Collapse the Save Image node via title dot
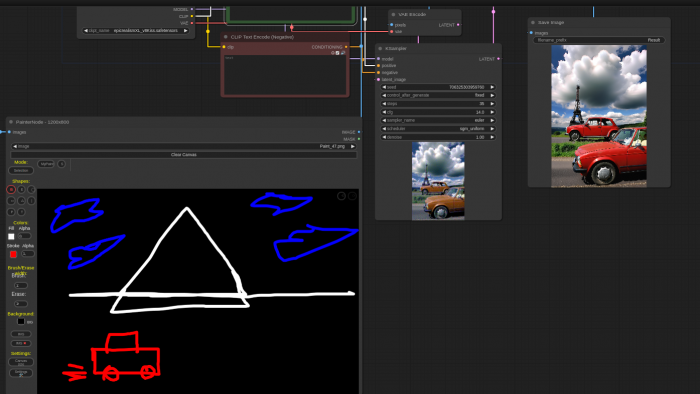 [533, 22]
